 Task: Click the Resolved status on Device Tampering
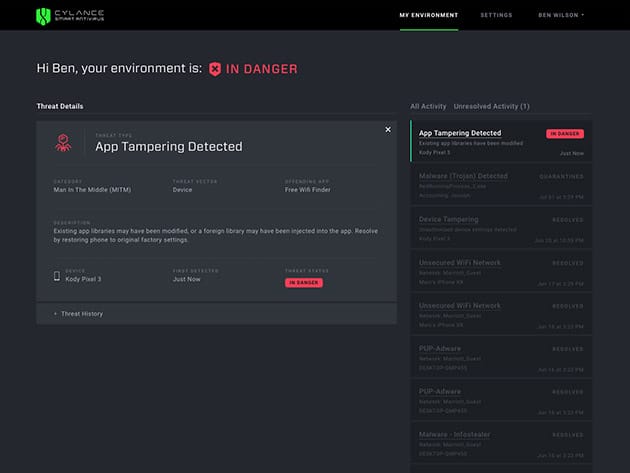click(568, 219)
